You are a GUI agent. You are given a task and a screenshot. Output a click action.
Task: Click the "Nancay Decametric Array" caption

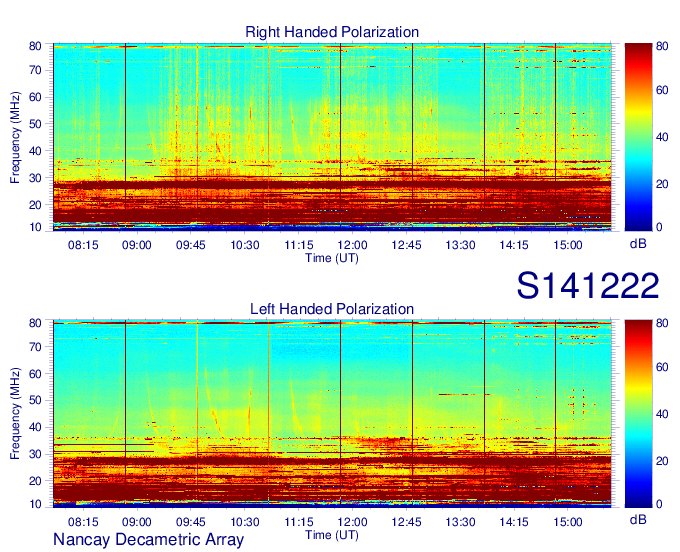click(148, 540)
